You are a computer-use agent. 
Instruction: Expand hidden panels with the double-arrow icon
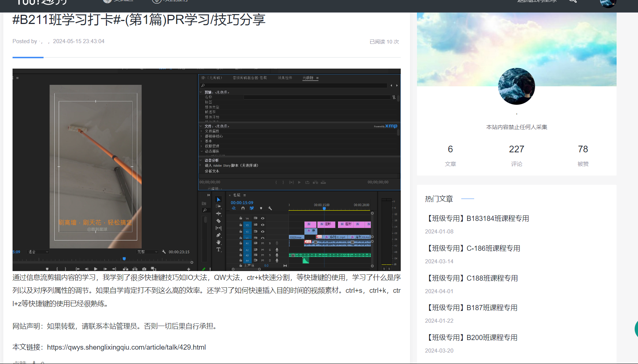click(x=208, y=195)
